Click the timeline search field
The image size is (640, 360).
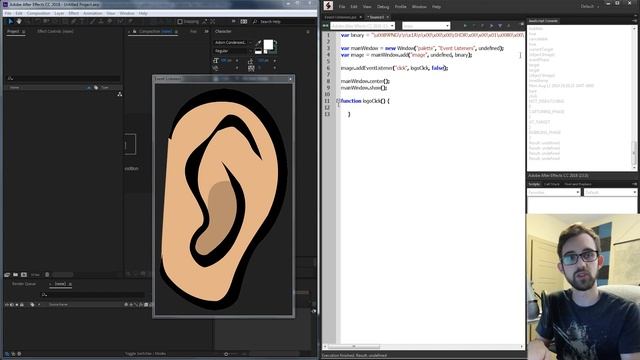coord(94,294)
